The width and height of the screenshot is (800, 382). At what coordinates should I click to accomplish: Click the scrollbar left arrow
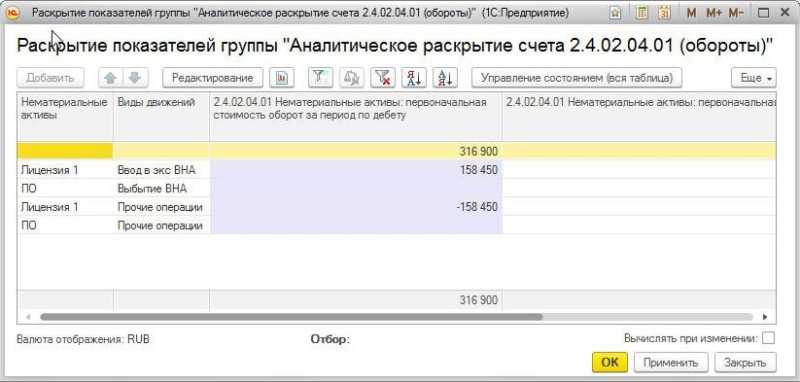tap(28, 317)
